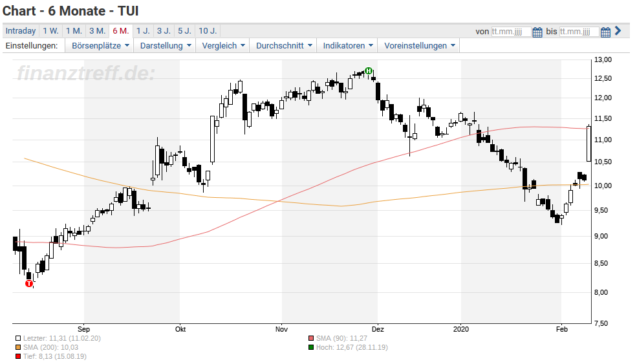Click the '2020' x-axis label

pyautogui.click(x=461, y=329)
